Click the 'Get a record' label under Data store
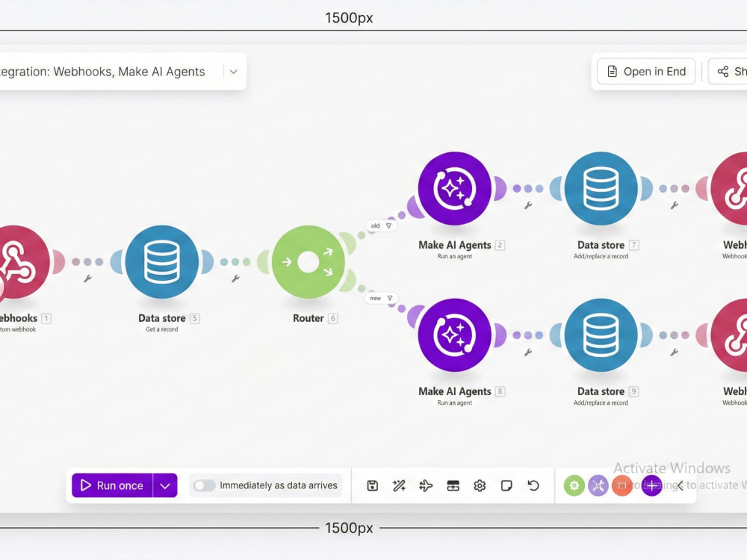The image size is (747, 560). coord(162,329)
